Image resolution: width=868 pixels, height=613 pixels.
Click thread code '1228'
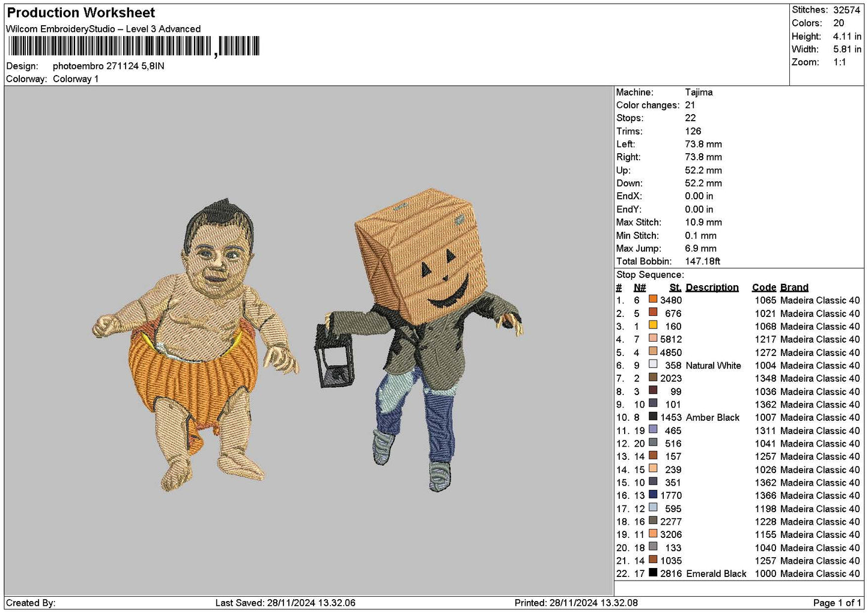pos(765,522)
